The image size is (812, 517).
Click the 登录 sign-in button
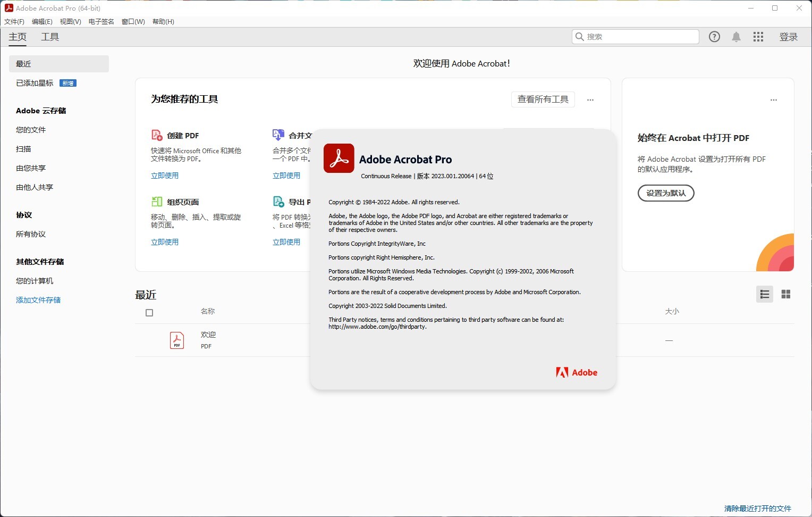[789, 37]
